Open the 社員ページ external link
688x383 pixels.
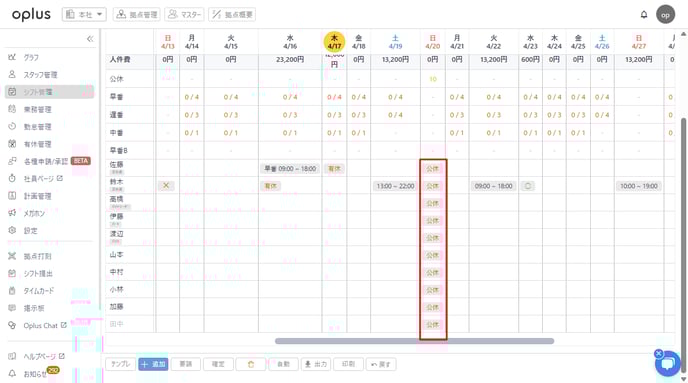click(x=43, y=179)
